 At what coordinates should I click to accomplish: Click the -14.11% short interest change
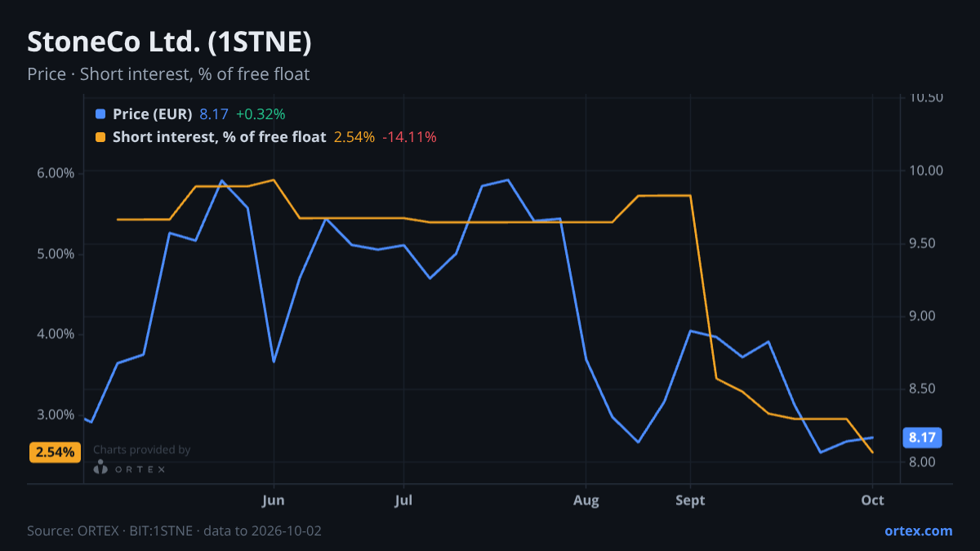[x=410, y=137]
